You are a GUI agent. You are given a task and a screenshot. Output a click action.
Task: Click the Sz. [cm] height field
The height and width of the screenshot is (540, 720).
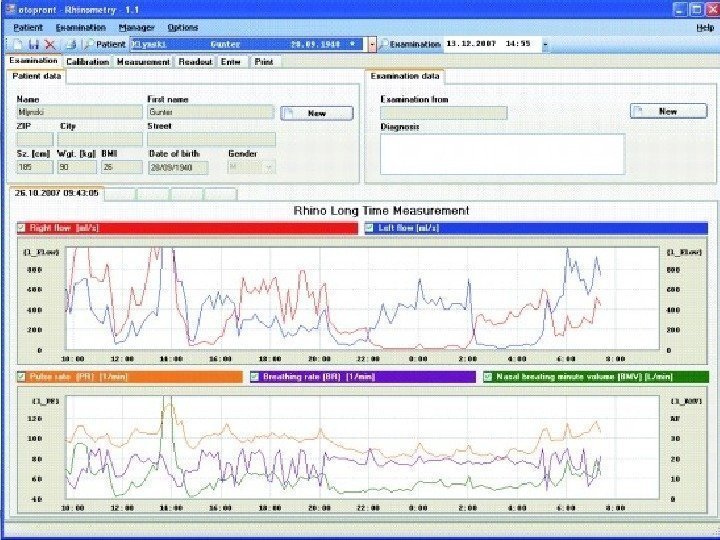tap(35, 167)
